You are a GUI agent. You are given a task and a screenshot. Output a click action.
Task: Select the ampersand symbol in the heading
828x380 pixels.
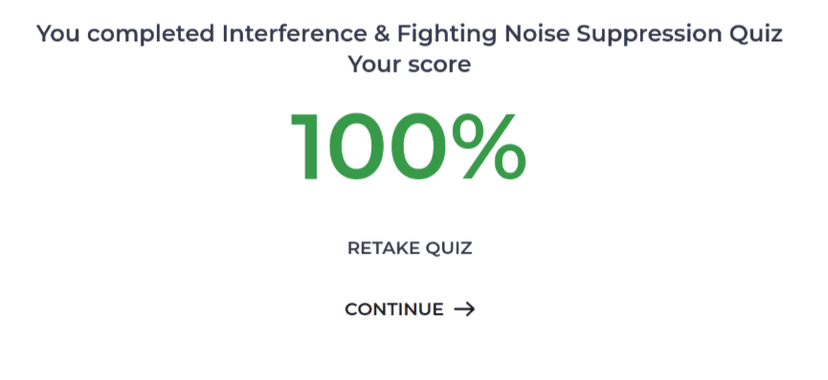coord(382,34)
